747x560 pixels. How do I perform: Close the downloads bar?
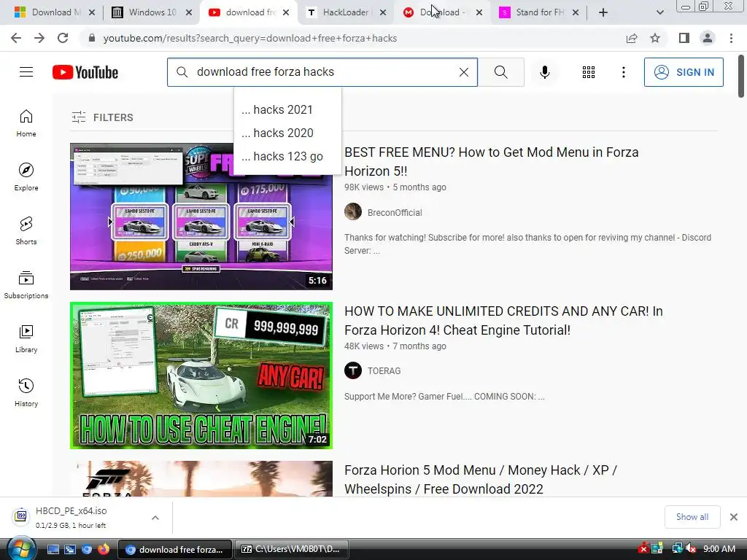coord(734,517)
